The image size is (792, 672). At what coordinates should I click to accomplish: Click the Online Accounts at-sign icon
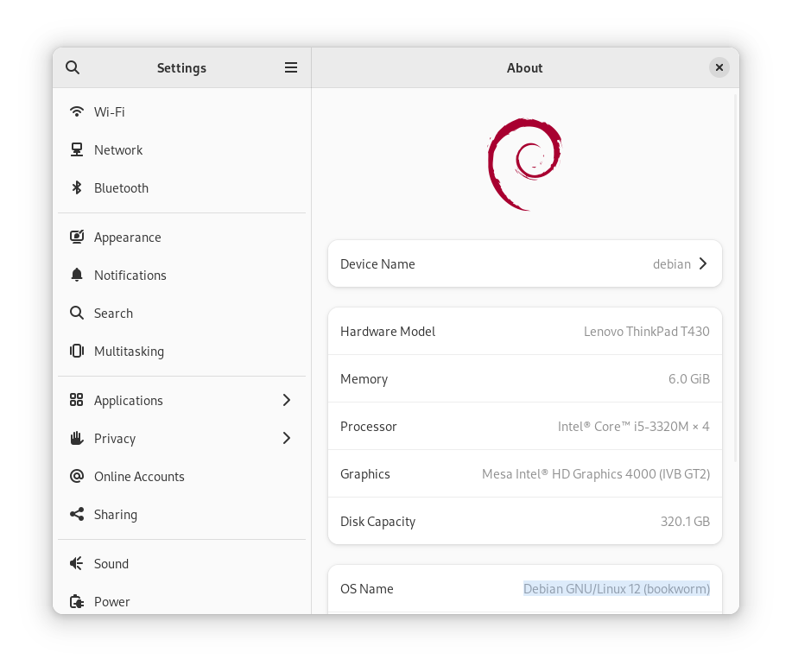[x=77, y=476]
